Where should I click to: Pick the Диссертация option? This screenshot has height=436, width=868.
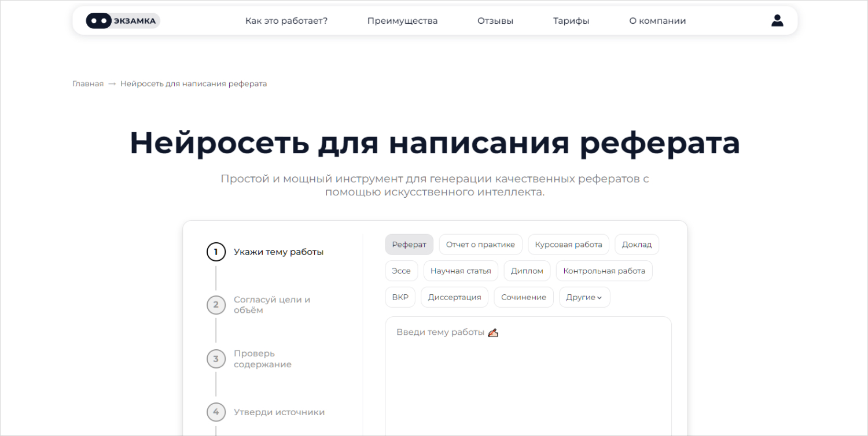[454, 297]
